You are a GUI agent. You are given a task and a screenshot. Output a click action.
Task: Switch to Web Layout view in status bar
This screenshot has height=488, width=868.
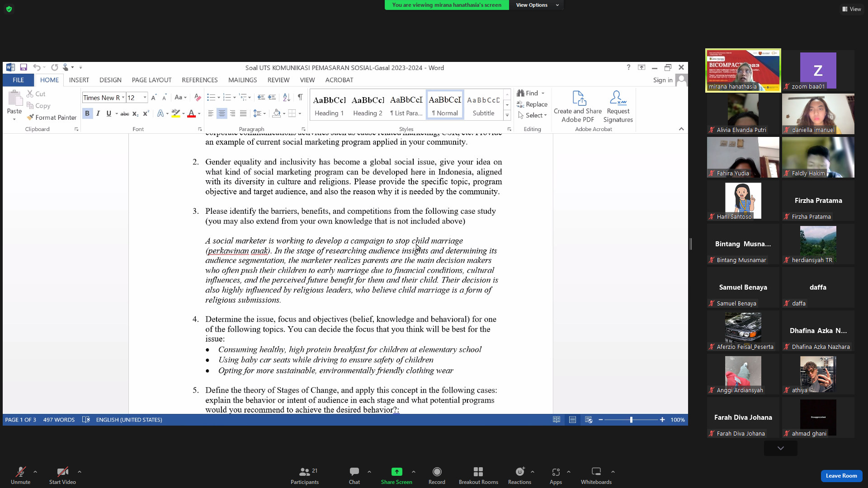[x=589, y=420]
